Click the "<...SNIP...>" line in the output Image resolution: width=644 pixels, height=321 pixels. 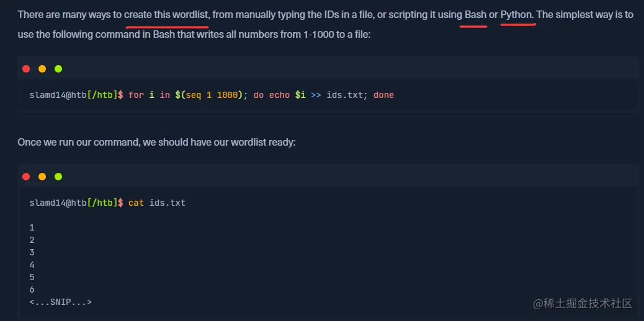(x=60, y=302)
